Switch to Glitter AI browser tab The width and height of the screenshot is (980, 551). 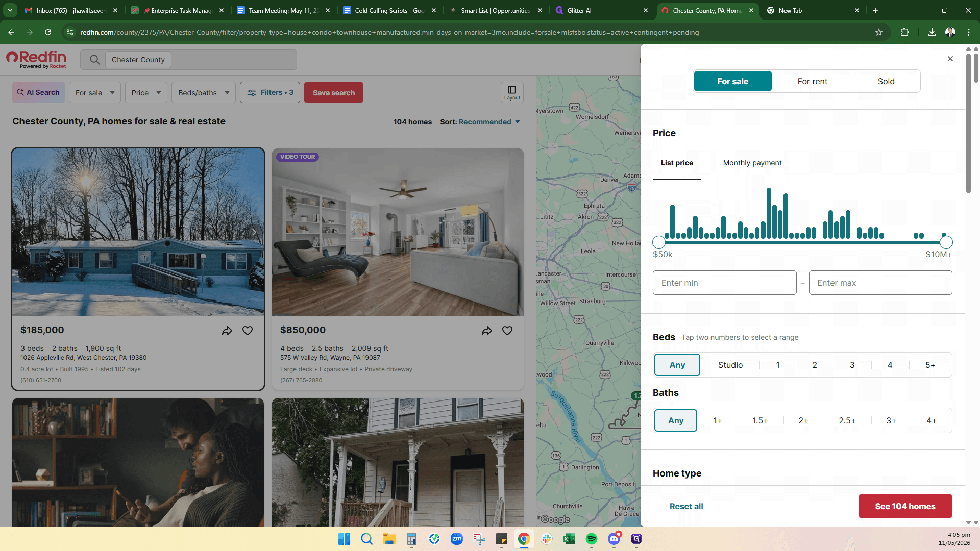point(601,10)
